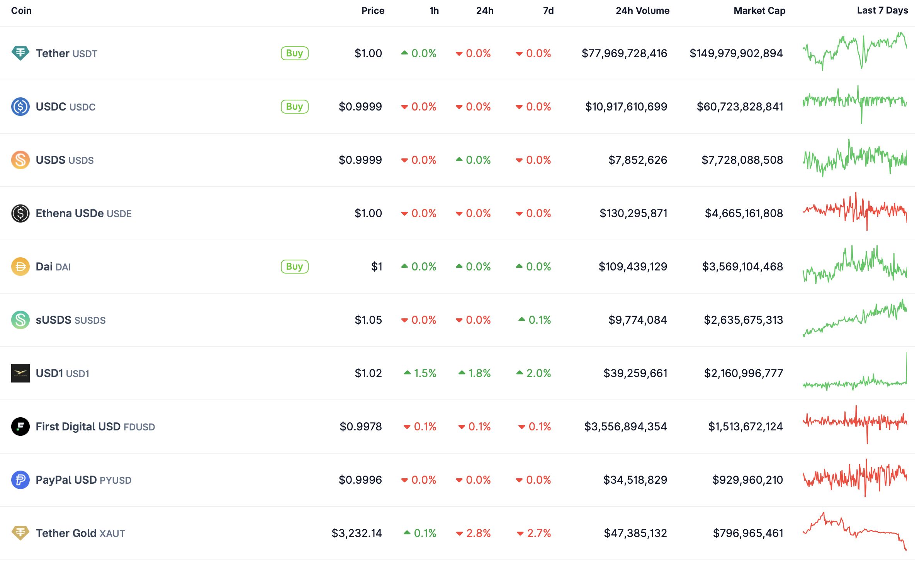Sort table by 24h Volume column
924x561 pixels.
642,11
